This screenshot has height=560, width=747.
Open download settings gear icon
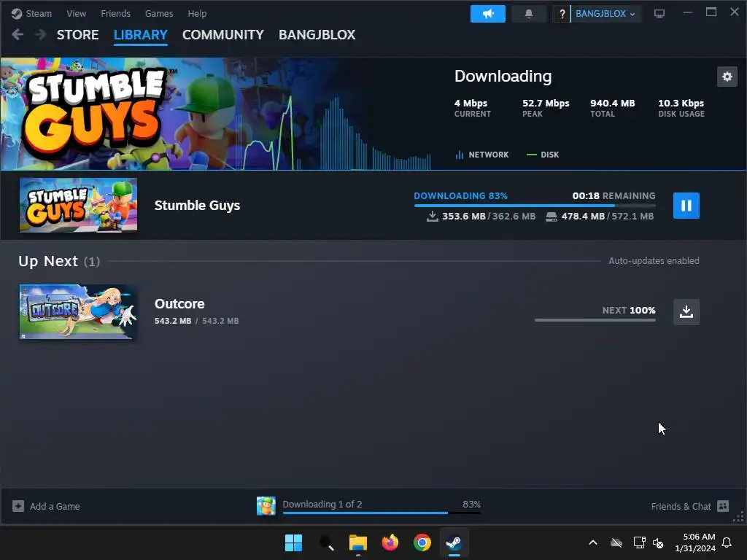pos(727,77)
